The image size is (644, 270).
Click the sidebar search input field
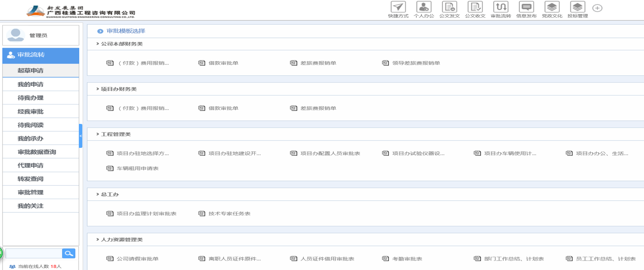(x=34, y=253)
